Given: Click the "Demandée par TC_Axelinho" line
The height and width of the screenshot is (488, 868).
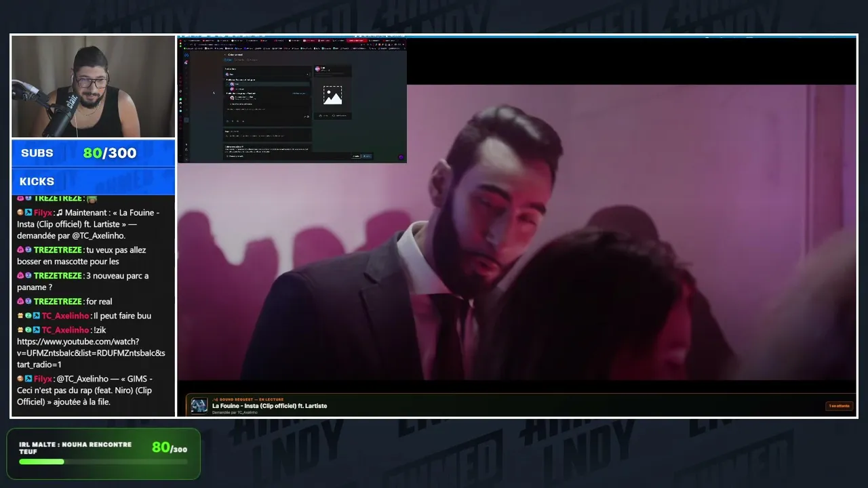Looking at the screenshot, I should (235, 412).
